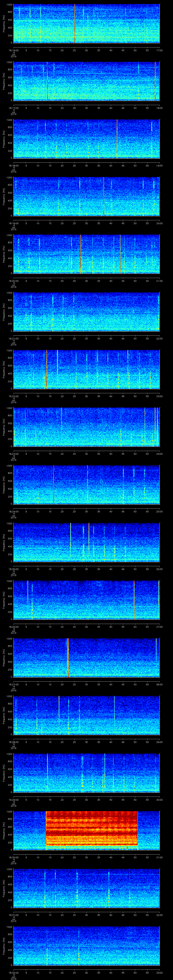Click the "18:17:00" start time label
The height and width of the screenshot is (980, 173).
coord(13,108)
